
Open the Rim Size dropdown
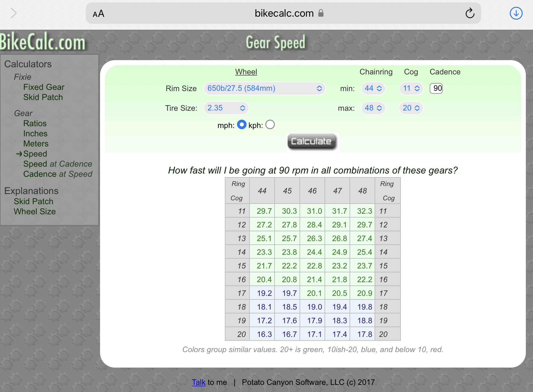[x=264, y=88]
